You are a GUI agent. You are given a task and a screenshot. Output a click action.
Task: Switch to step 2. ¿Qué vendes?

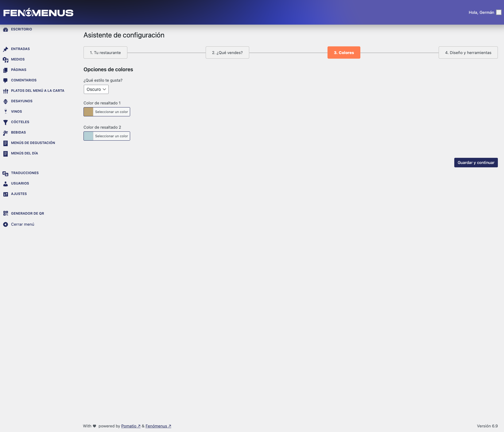(227, 53)
